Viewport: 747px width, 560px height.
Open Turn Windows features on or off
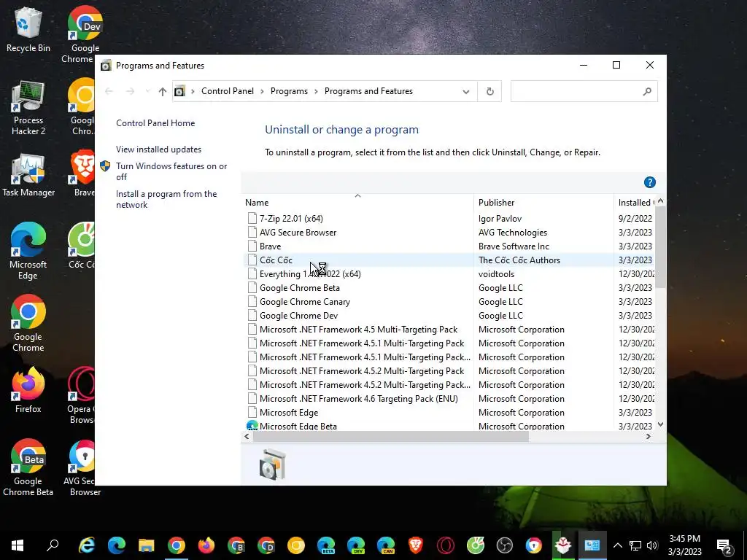[171, 171]
